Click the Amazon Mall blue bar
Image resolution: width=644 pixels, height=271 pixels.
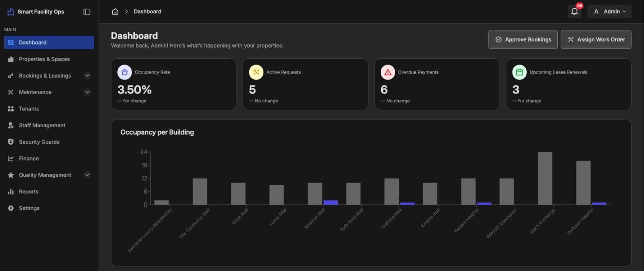coord(331,202)
